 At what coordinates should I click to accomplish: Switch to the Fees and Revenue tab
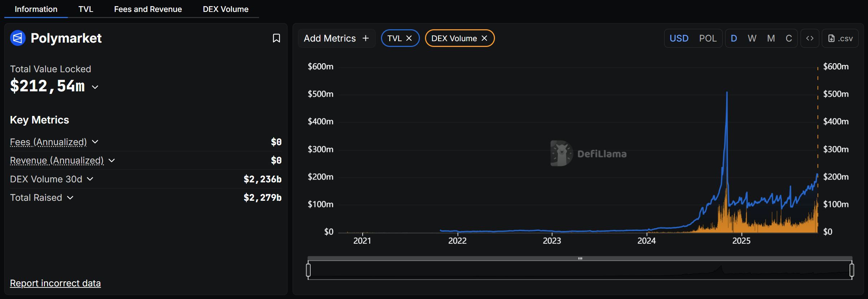click(x=148, y=9)
